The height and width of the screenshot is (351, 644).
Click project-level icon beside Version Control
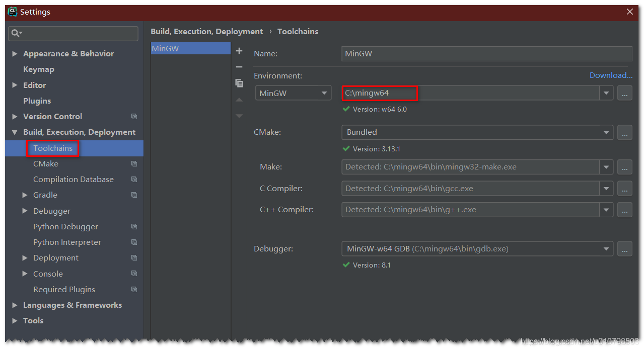pyautogui.click(x=134, y=117)
